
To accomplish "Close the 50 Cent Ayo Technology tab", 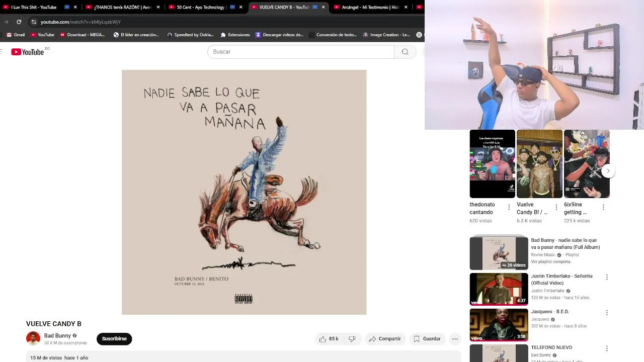I will [240, 7].
